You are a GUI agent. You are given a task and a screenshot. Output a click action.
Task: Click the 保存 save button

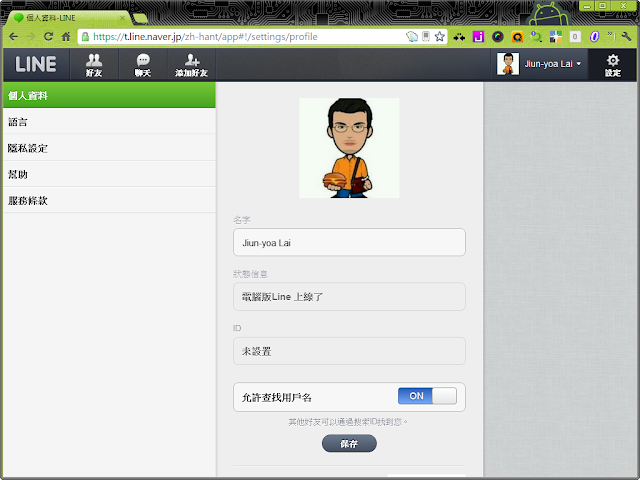[x=349, y=444]
